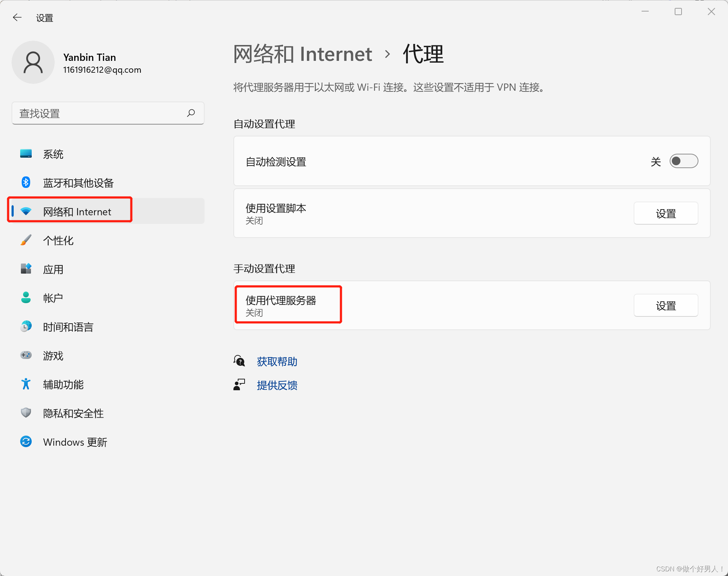The width and height of the screenshot is (728, 576).
Task: Click the Wi-Fi icon for 网络和 Internet
Action: pos(26,211)
